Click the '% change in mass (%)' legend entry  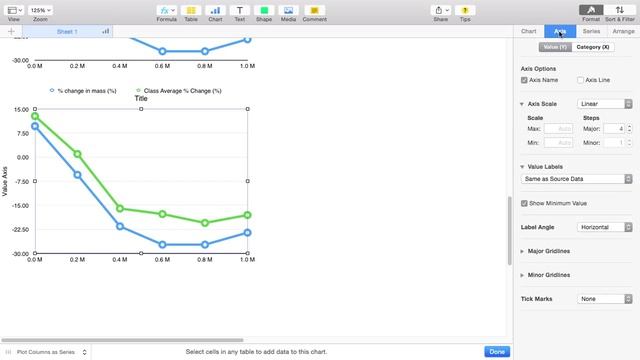83,91
